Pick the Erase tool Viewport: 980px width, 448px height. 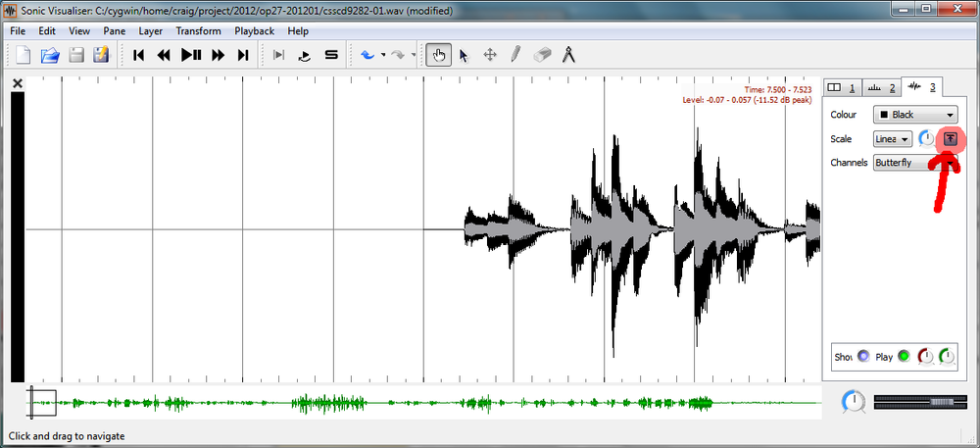point(543,56)
